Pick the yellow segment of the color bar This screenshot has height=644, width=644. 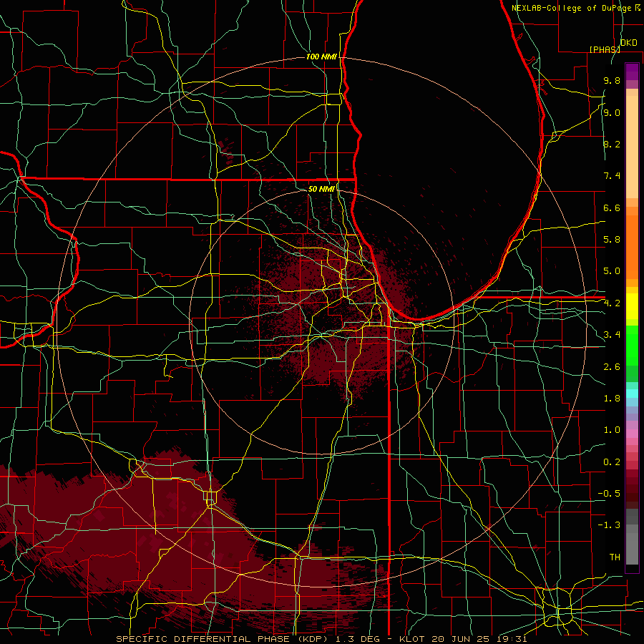tap(632, 306)
